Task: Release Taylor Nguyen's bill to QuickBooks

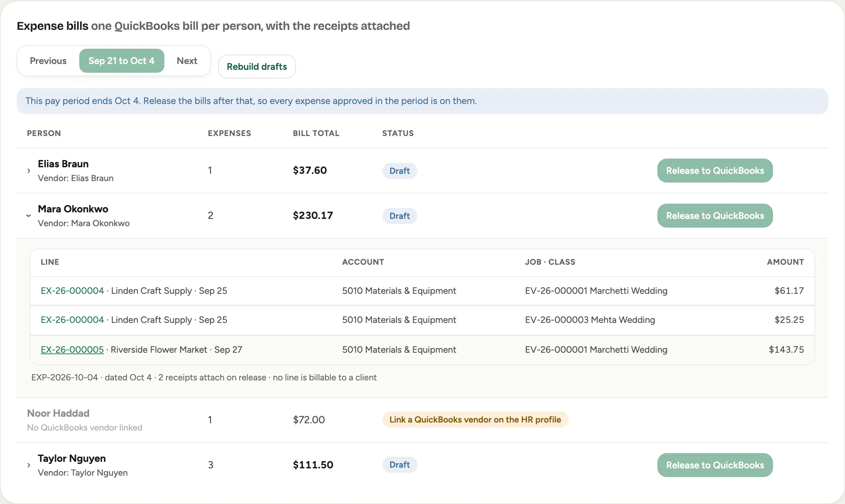Action: point(715,465)
